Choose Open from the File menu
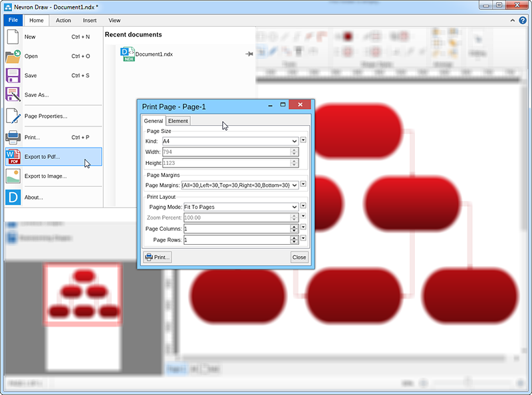This screenshot has height=395, width=532. 54,57
